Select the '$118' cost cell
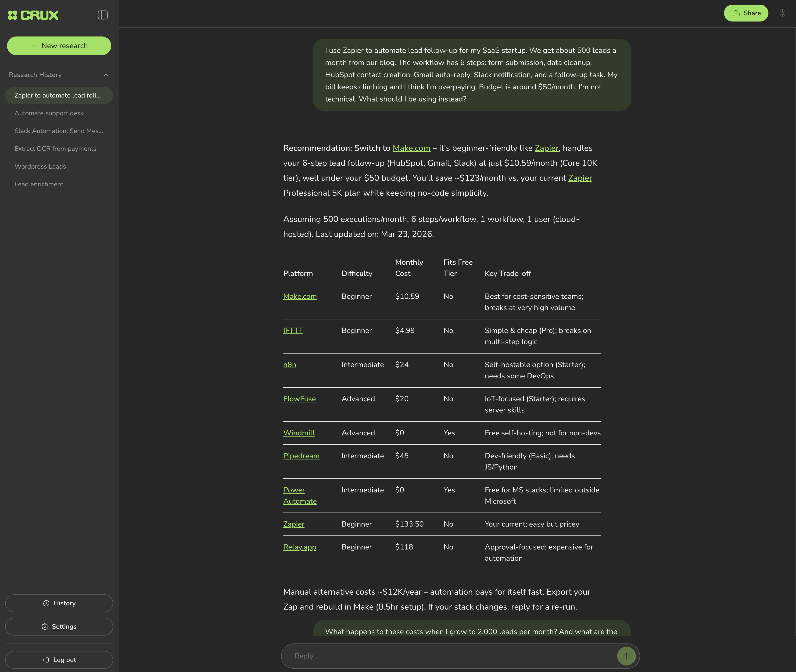The width and height of the screenshot is (796, 672). pyautogui.click(x=404, y=547)
